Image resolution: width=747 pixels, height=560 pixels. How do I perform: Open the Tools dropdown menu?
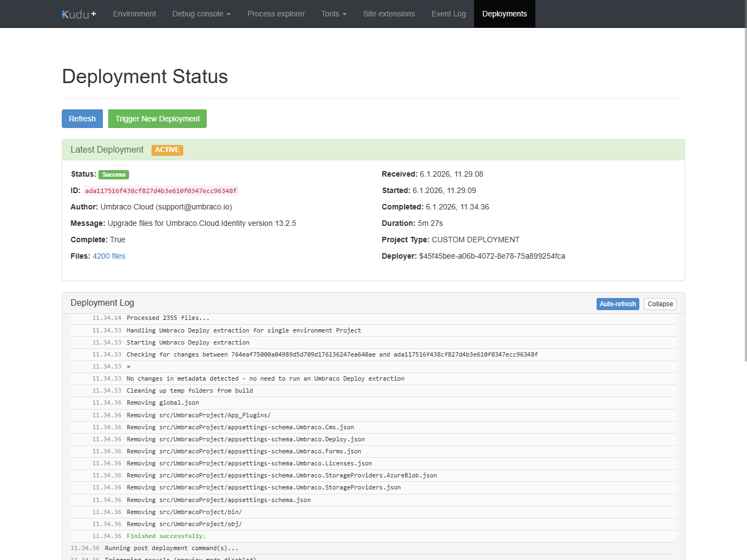[x=334, y=14]
